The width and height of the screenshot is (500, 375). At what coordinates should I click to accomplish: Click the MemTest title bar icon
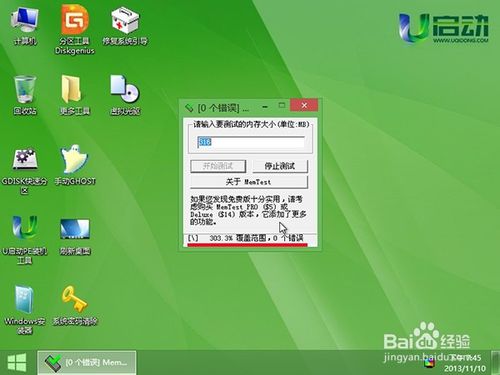pyautogui.click(x=189, y=108)
